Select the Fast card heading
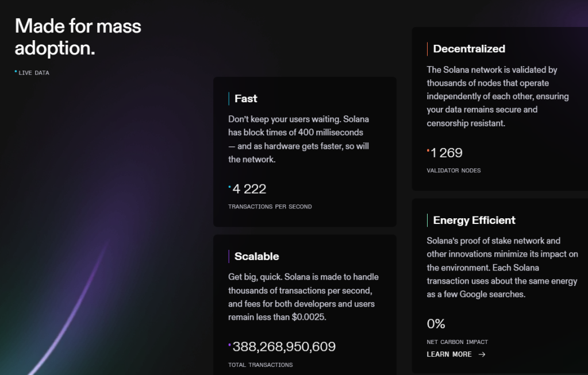 click(x=245, y=99)
